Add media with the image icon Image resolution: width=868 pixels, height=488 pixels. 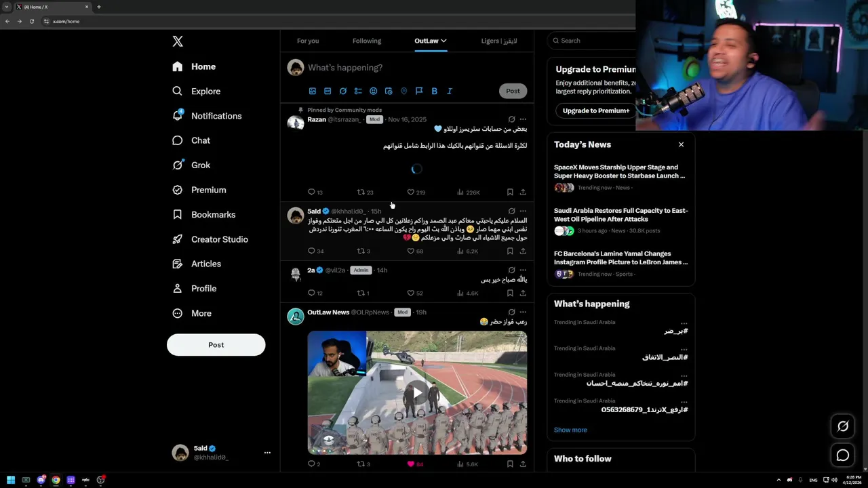(x=313, y=91)
